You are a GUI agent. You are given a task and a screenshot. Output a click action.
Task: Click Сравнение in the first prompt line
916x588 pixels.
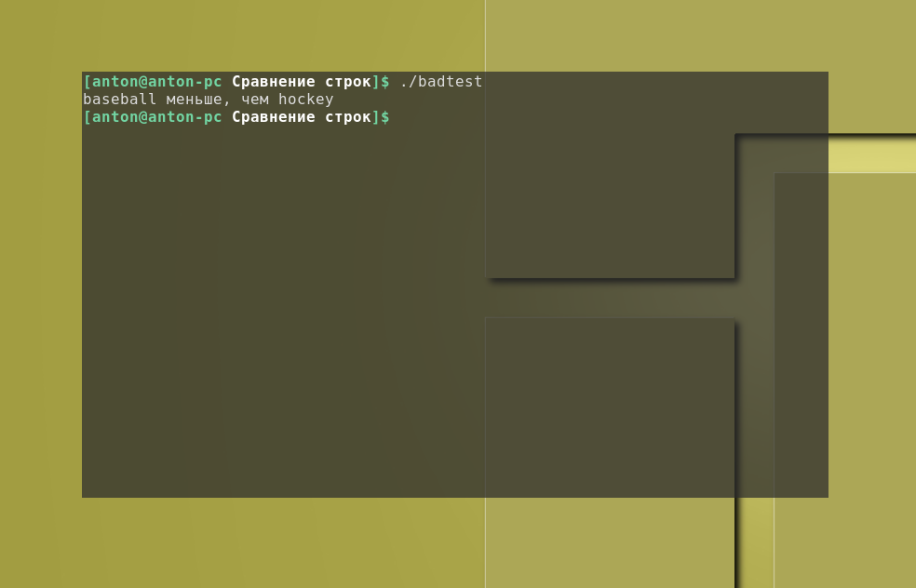click(273, 82)
